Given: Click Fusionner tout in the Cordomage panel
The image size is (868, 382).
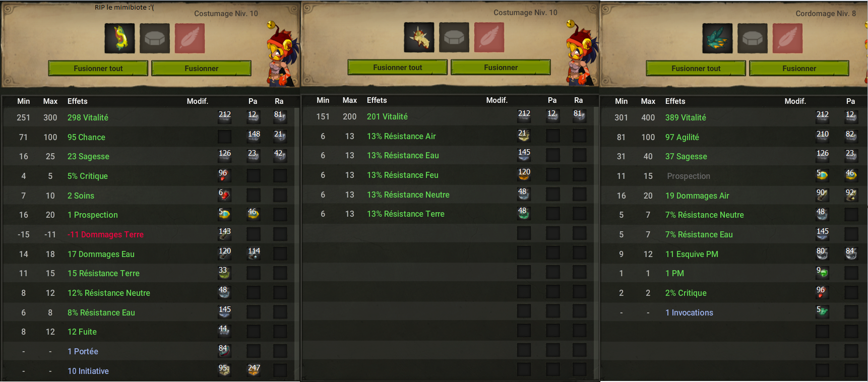Looking at the screenshot, I should coord(696,68).
